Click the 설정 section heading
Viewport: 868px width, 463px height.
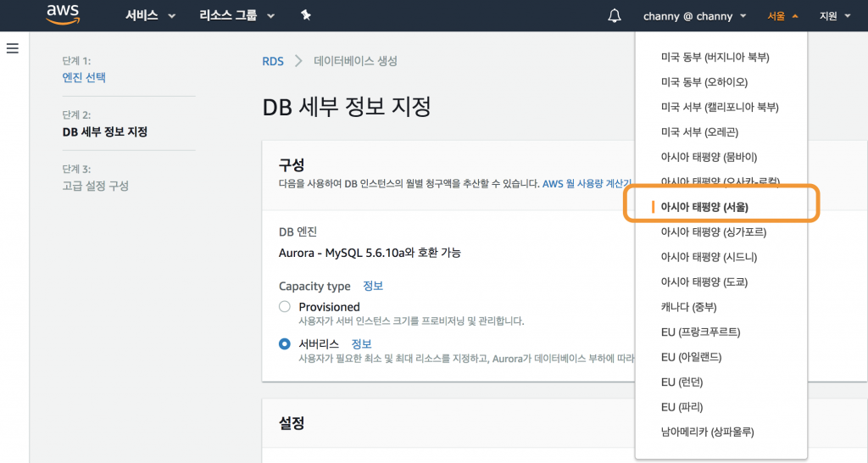click(292, 423)
